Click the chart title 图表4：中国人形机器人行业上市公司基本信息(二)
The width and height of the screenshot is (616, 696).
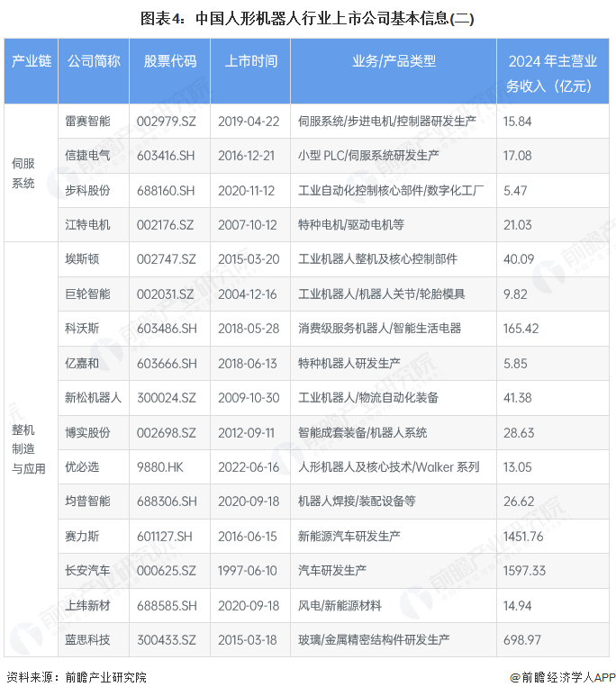point(307,19)
